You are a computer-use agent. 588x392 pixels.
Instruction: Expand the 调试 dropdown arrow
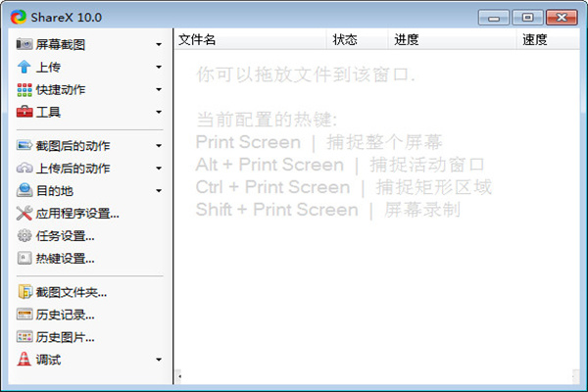(x=159, y=360)
